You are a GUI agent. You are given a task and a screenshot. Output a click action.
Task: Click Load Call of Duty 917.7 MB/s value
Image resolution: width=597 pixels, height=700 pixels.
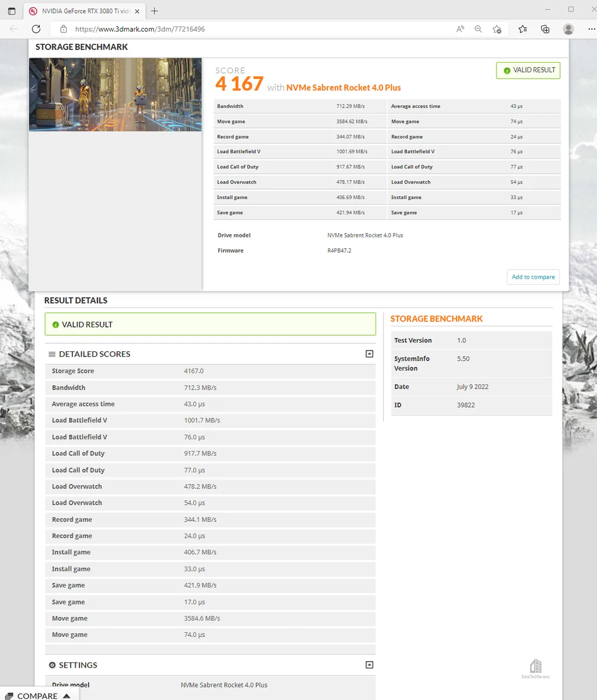tap(200, 453)
